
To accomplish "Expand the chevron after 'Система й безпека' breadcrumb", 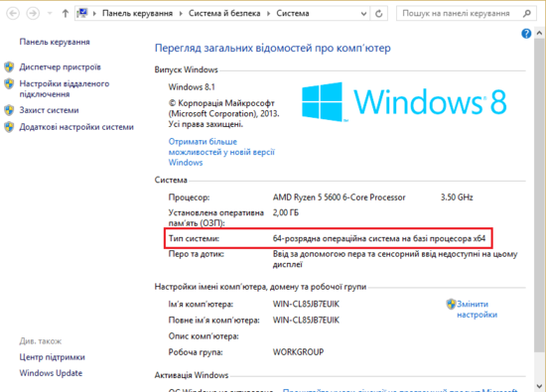I will pos(268,14).
